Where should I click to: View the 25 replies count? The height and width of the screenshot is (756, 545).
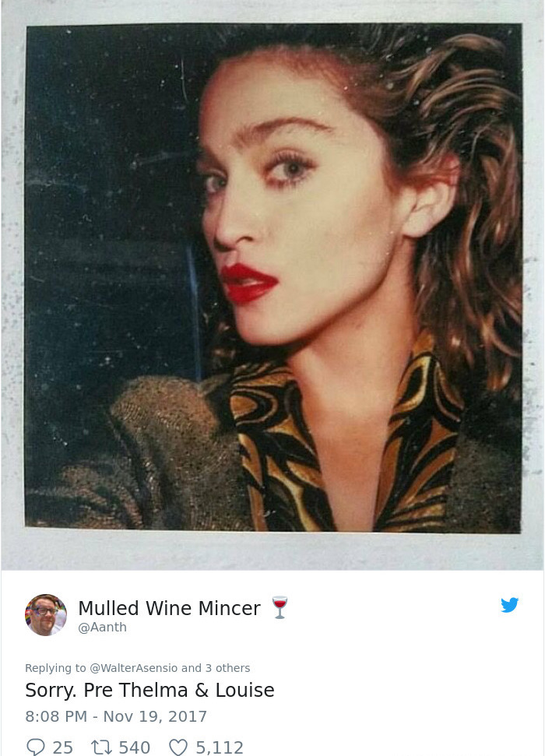(63, 747)
